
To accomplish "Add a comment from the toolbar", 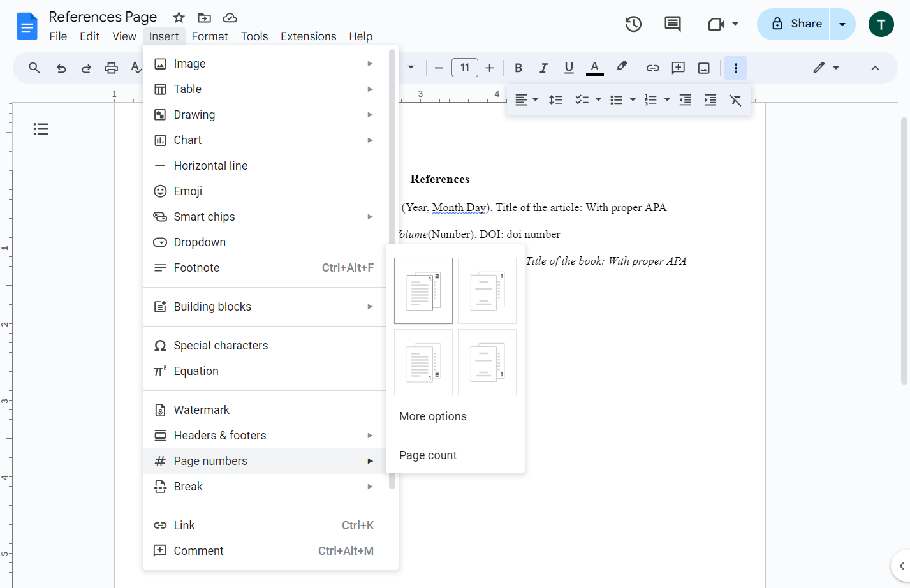I will point(679,68).
